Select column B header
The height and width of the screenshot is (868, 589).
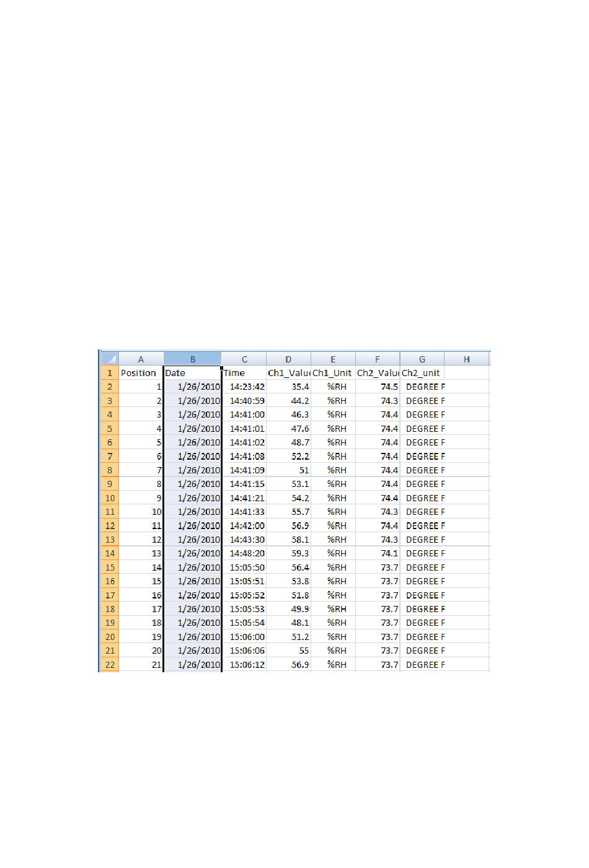[x=192, y=359]
